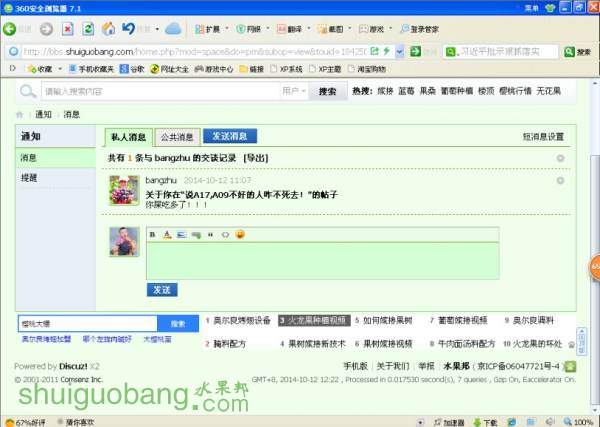600x427 pixels.
Task: Click the font color icon in editor
Action: 167,234
